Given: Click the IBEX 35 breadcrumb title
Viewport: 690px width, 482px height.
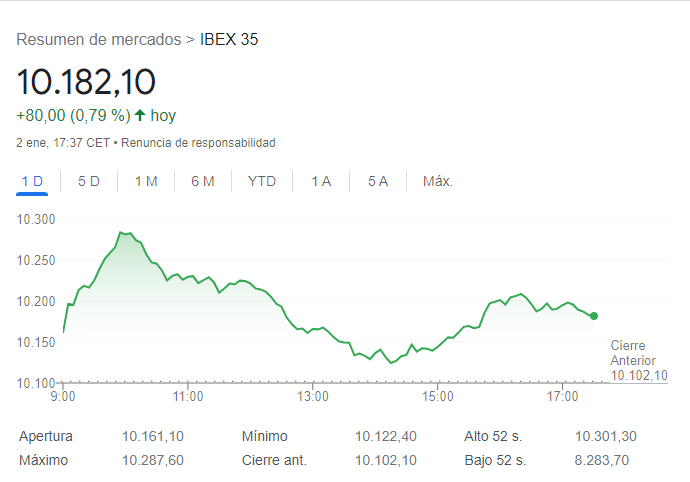Looking at the screenshot, I should (229, 40).
